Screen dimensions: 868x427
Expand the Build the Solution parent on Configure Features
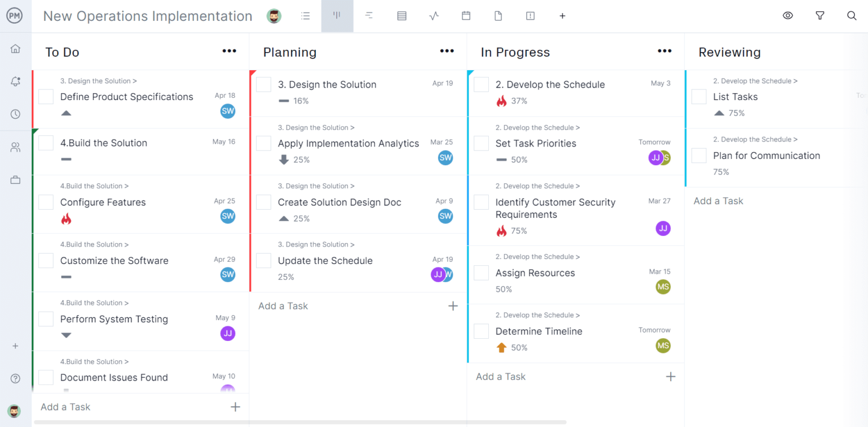94,186
